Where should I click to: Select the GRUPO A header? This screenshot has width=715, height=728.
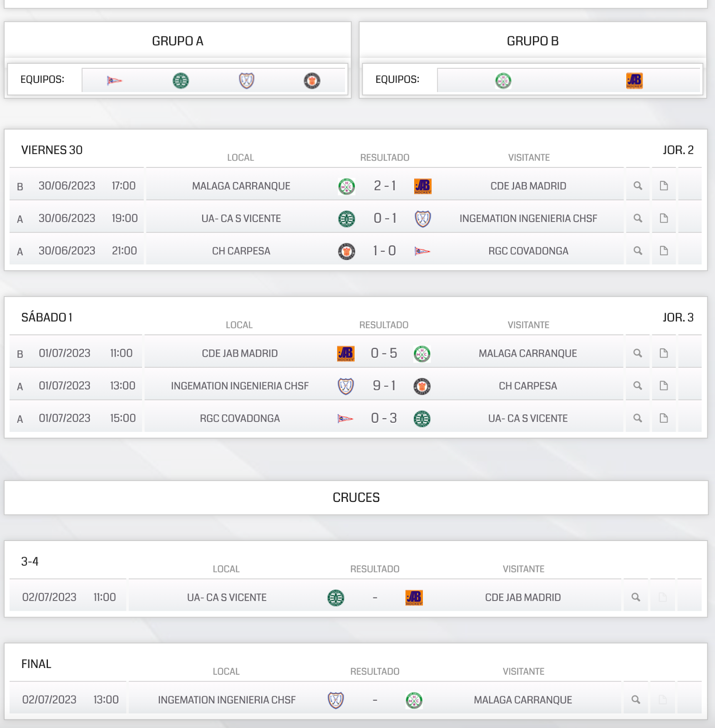(x=177, y=41)
